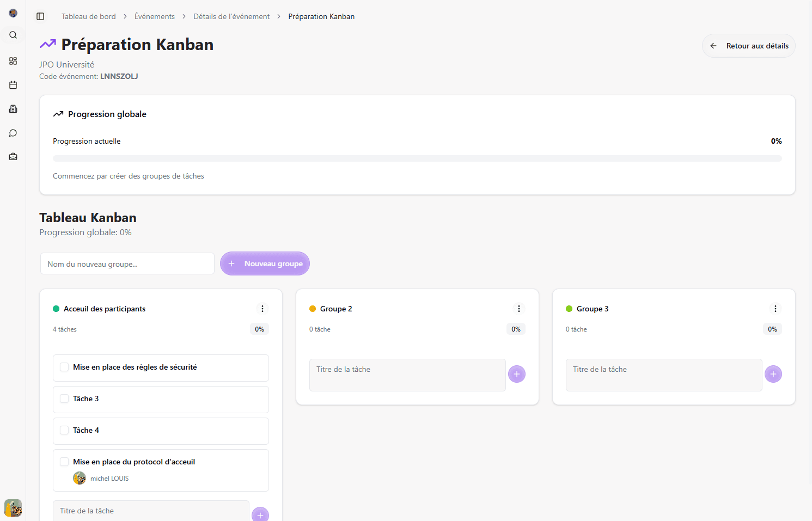The width and height of the screenshot is (812, 521).
Task: Click Retour aux détails button
Action: 748,46
